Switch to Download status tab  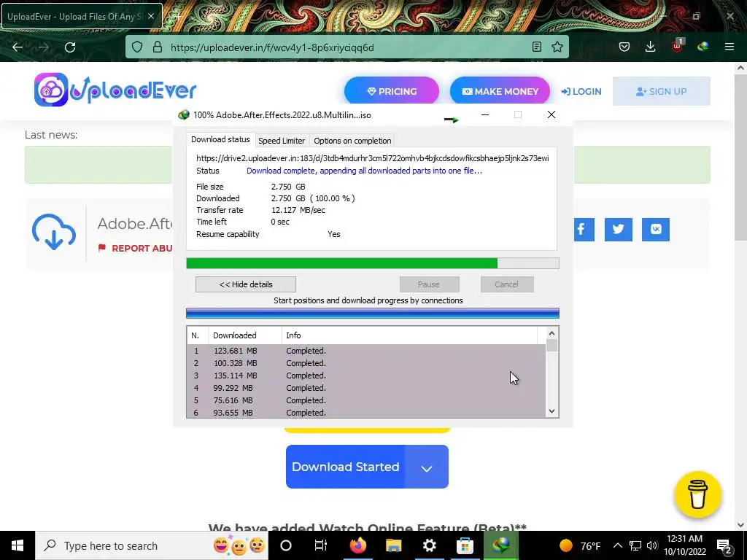coord(220,139)
